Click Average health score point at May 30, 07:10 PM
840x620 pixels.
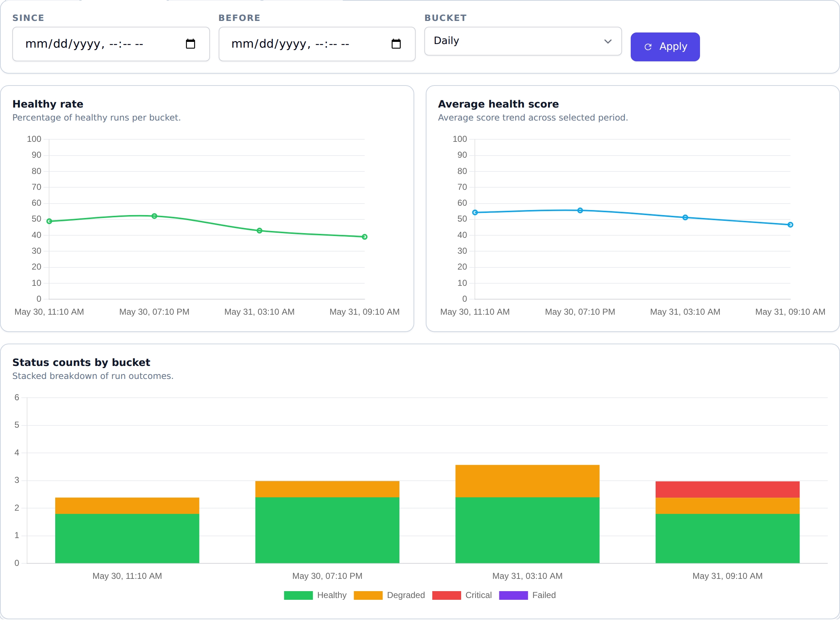[x=580, y=210]
